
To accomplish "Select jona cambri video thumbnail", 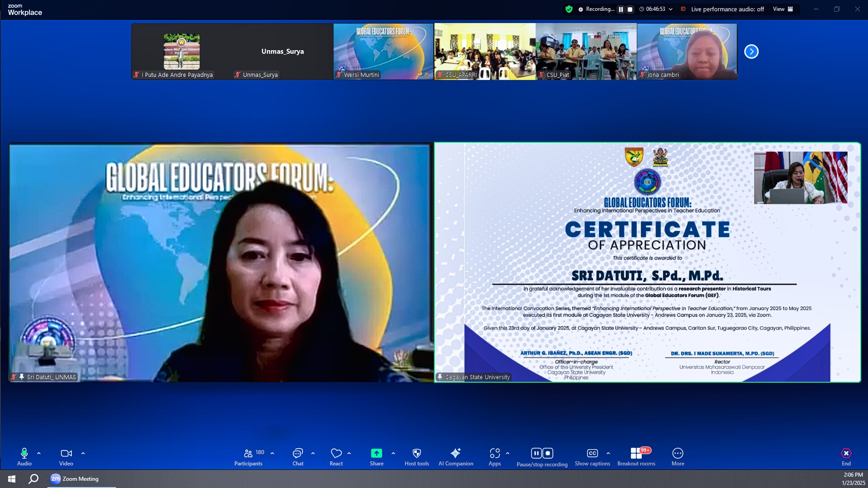I will pyautogui.click(x=687, y=52).
